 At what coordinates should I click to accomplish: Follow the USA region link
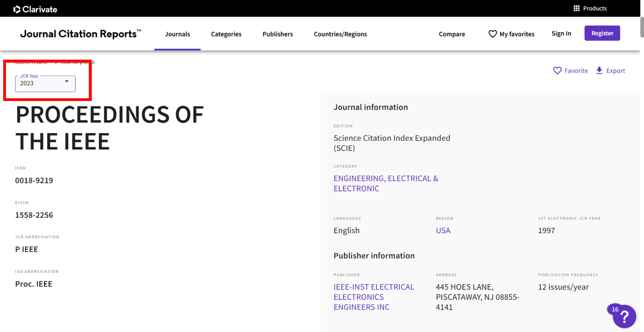(443, 230)
